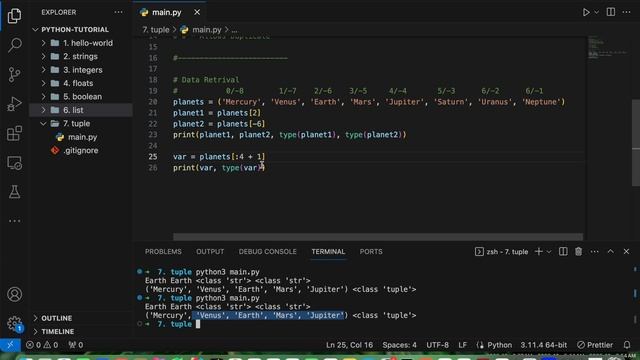This screenshot has height=360, width=640.
Task: Switch to Output tab
Action: (x=210, y=251)
